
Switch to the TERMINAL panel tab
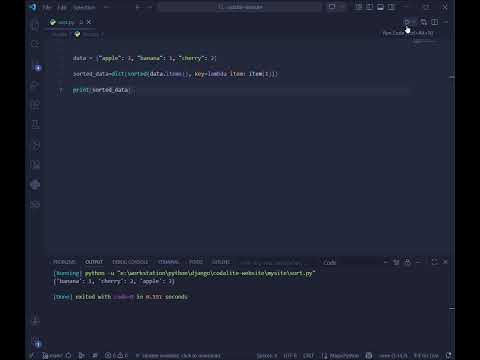pyautogui.click(x=169, y=262)
